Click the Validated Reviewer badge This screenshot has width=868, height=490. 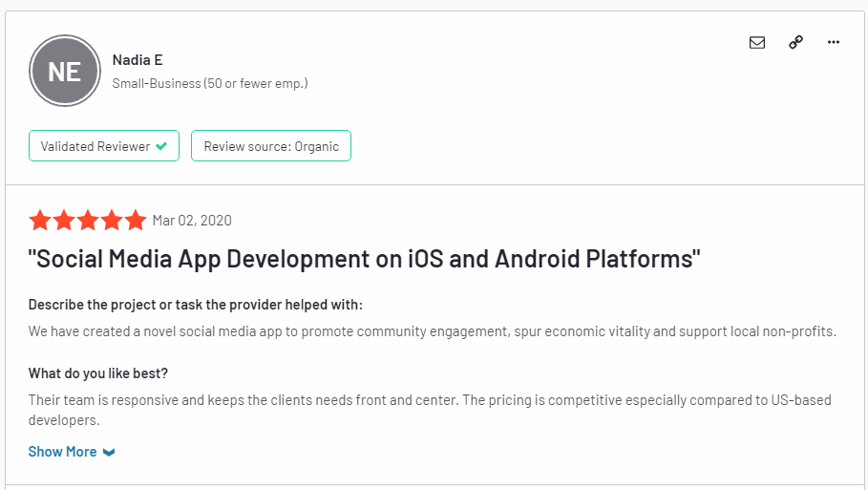click(103, 146)
